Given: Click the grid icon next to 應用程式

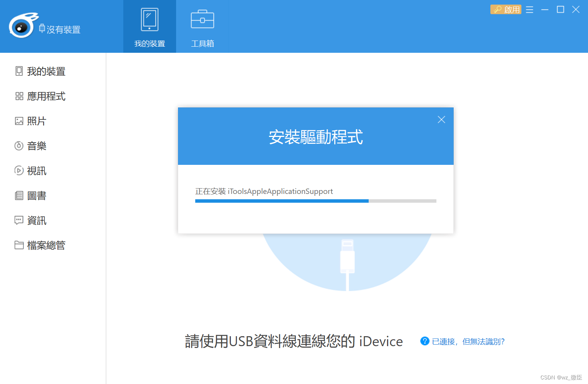Looking at the screenshot, I should [19, 96].
